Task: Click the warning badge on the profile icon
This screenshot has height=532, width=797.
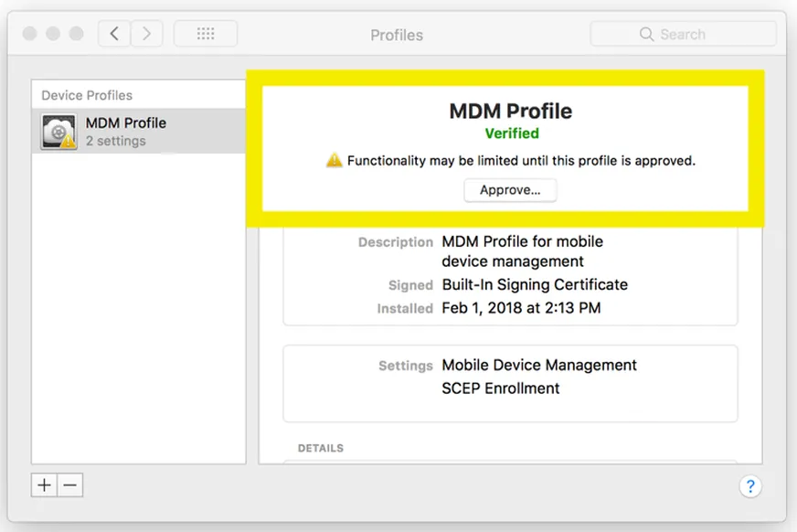Action: [x=68, y=142]
